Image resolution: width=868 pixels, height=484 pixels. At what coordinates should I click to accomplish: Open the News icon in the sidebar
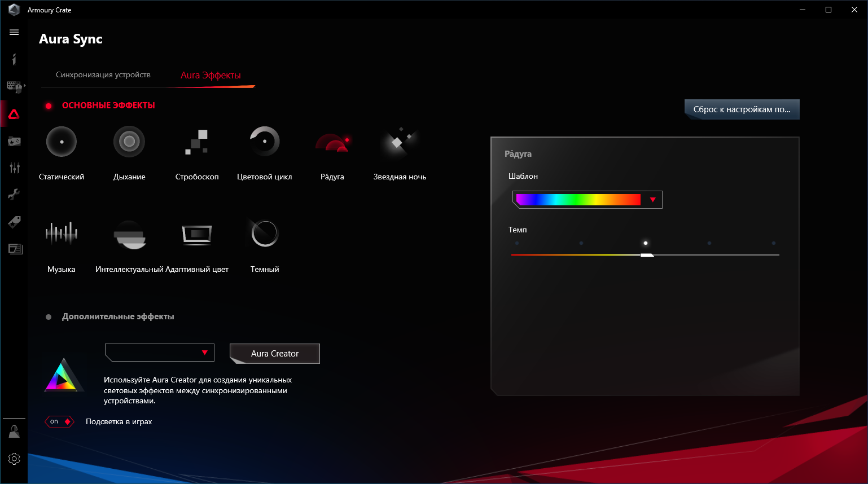[15, 249]
